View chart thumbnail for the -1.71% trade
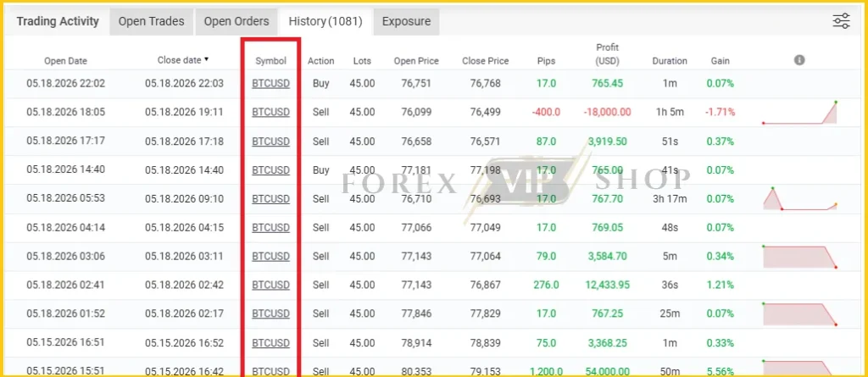This screenshot has height=377, width=868. 800,113
